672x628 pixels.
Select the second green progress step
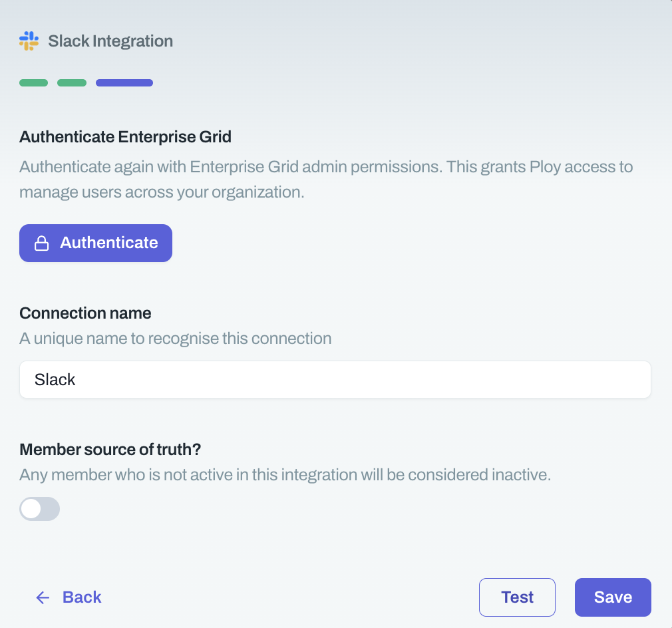(72, 83)
